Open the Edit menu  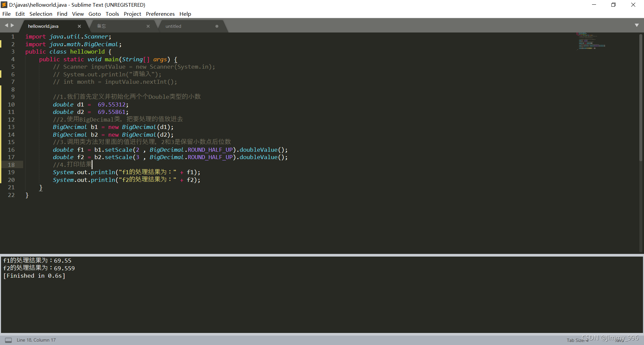tap(20, 14)
